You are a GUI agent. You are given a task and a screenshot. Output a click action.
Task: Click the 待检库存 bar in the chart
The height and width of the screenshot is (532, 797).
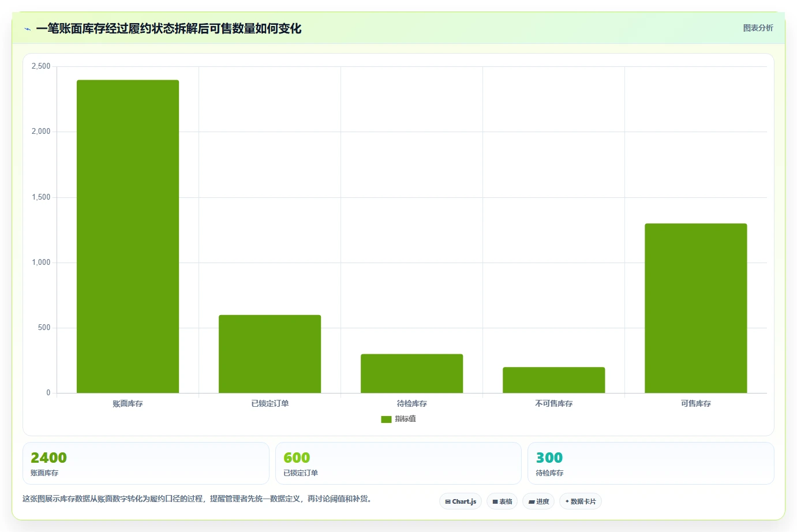pos(411,374)
